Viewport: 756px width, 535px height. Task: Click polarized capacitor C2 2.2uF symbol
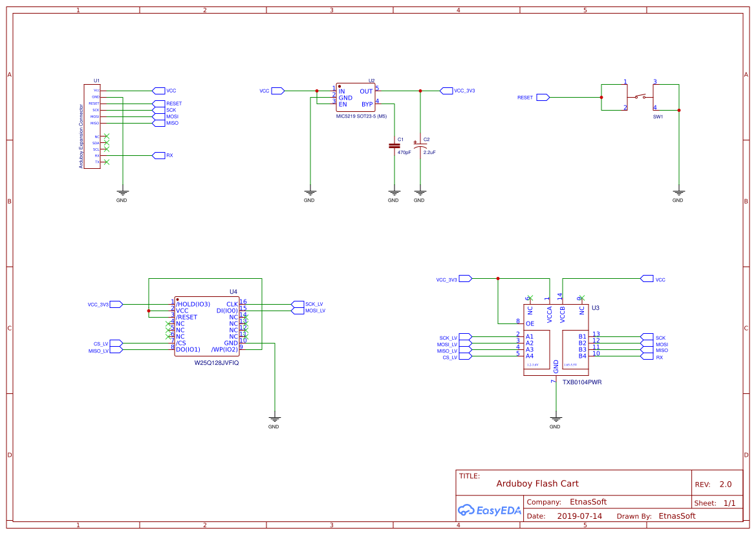(x=420, y=146)
